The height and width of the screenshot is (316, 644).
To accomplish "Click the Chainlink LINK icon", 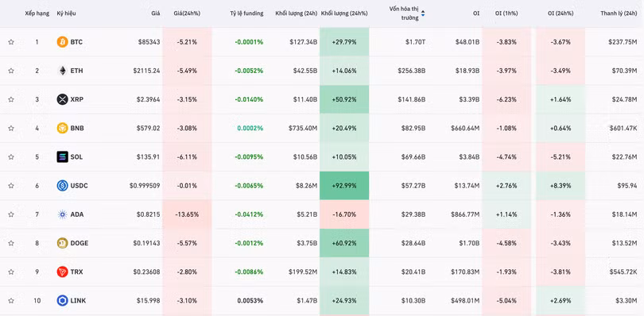I will tap(63, 300).
